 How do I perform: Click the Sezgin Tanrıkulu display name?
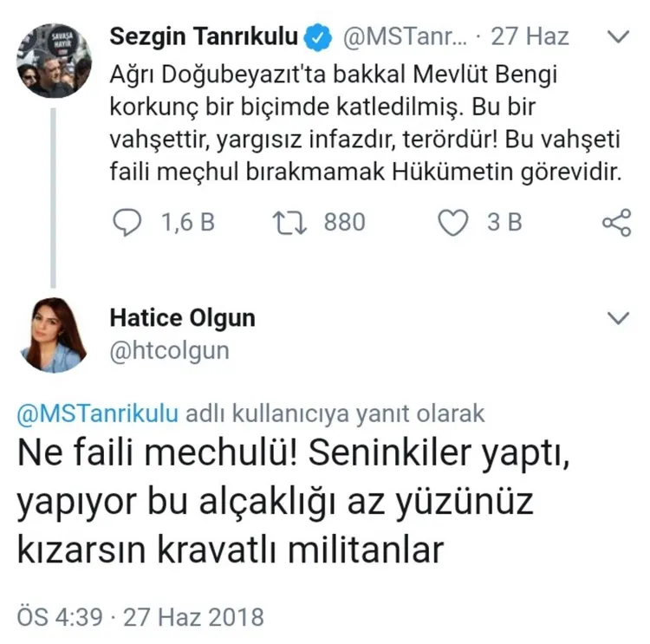click(205, 37)
